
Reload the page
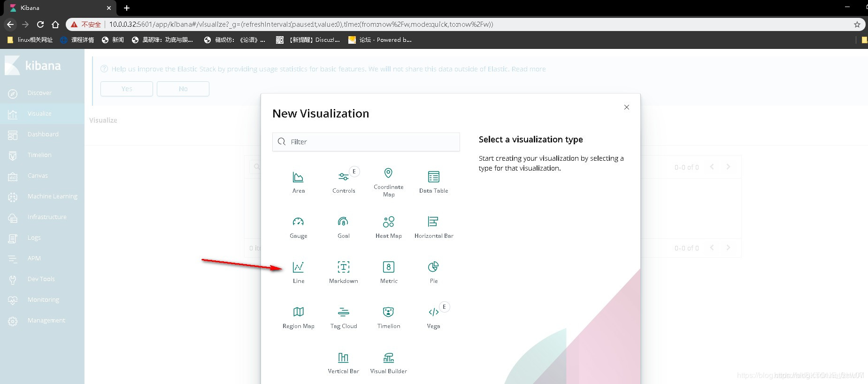(x=40, y=24)
